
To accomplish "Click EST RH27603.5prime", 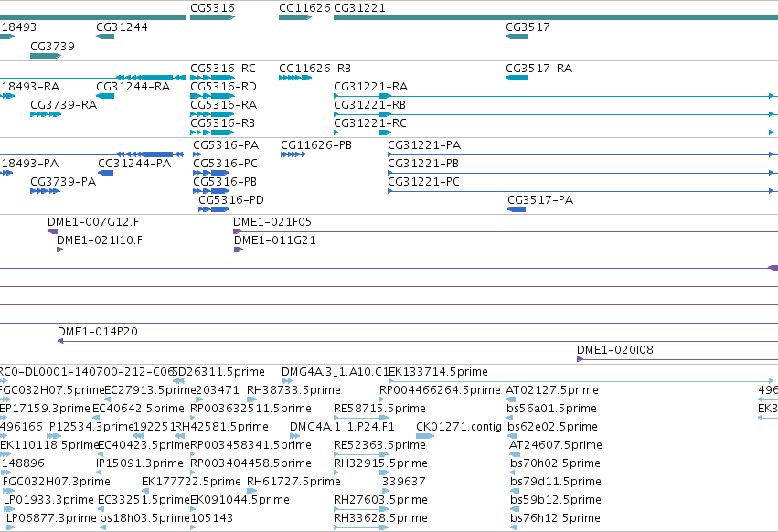I will [380, 501].
